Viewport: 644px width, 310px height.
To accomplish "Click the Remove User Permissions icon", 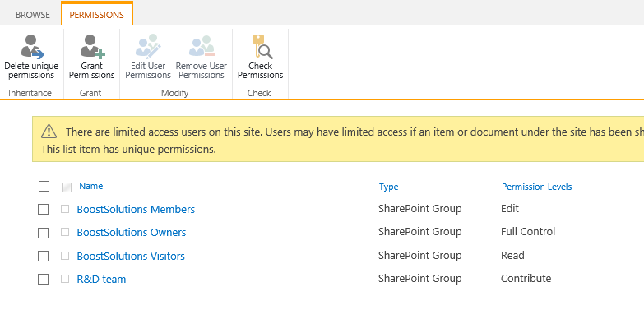I will tap(202, 46).
